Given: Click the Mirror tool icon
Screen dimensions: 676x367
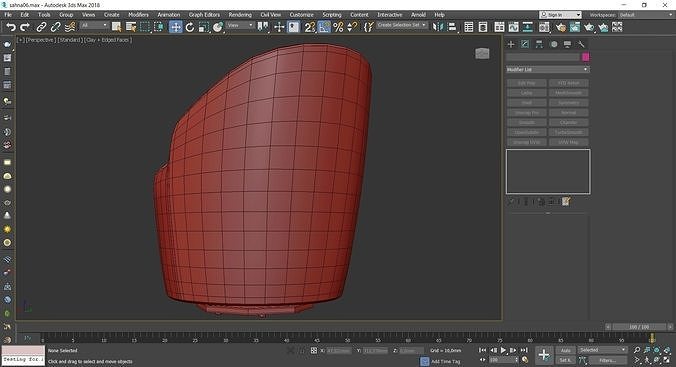Looking at the screenshot, I should [438, 27].
